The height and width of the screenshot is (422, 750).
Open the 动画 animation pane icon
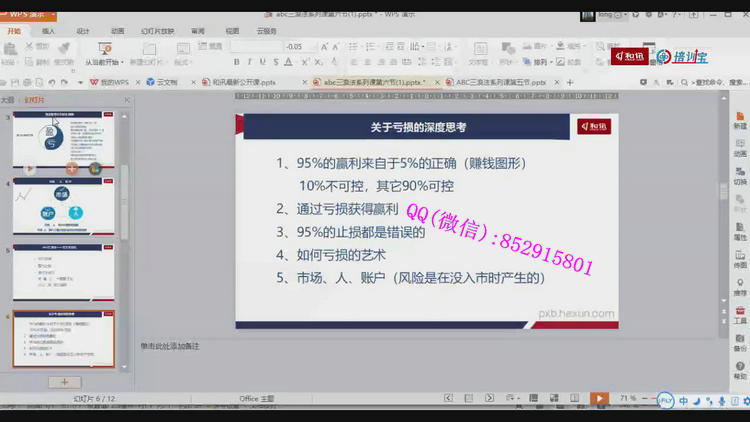pyautogui.click(x=739, y=147)
